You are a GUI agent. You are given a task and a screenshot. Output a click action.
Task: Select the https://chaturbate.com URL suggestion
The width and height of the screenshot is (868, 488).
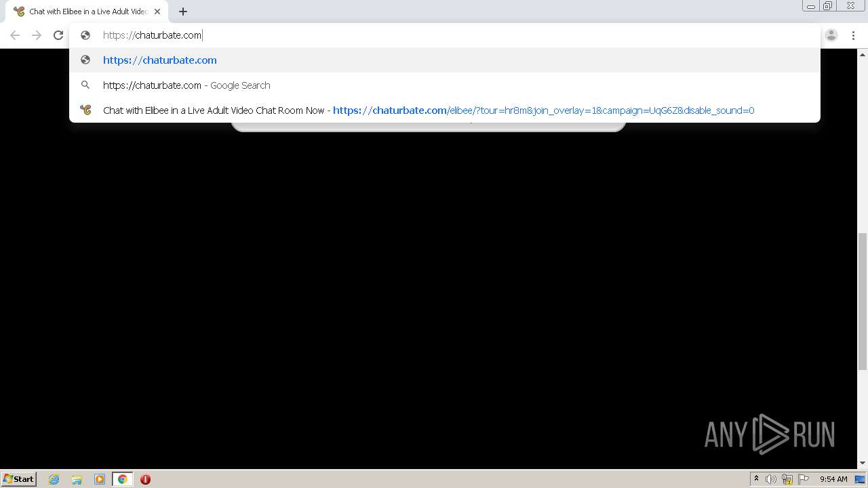click(x=445, y=60)
